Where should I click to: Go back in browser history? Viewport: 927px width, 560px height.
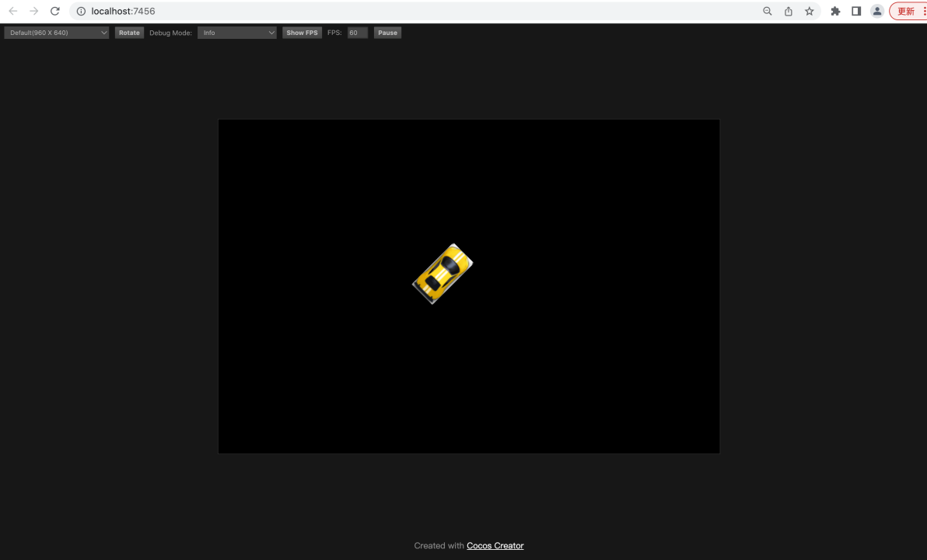coord(13,11)
